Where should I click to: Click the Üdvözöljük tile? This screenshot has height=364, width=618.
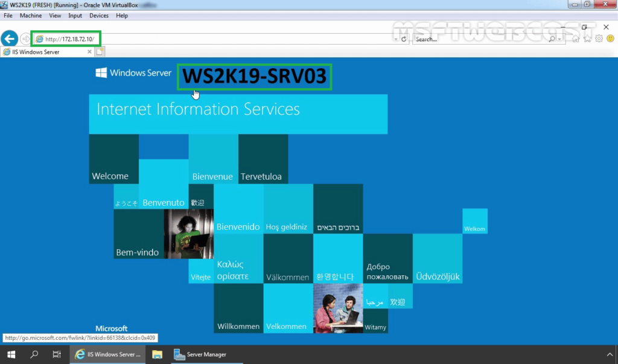point(438,258)
